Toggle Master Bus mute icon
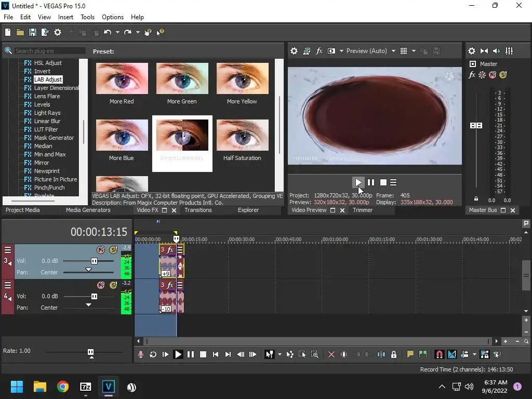This screenshot has height=399, width=532. click(x=493, y=75)
